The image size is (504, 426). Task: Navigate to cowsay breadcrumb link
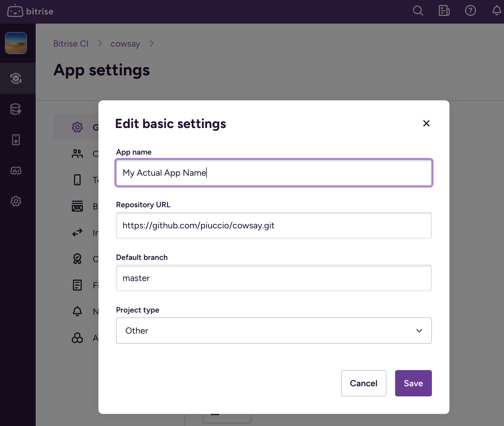(x=125, y=44)
